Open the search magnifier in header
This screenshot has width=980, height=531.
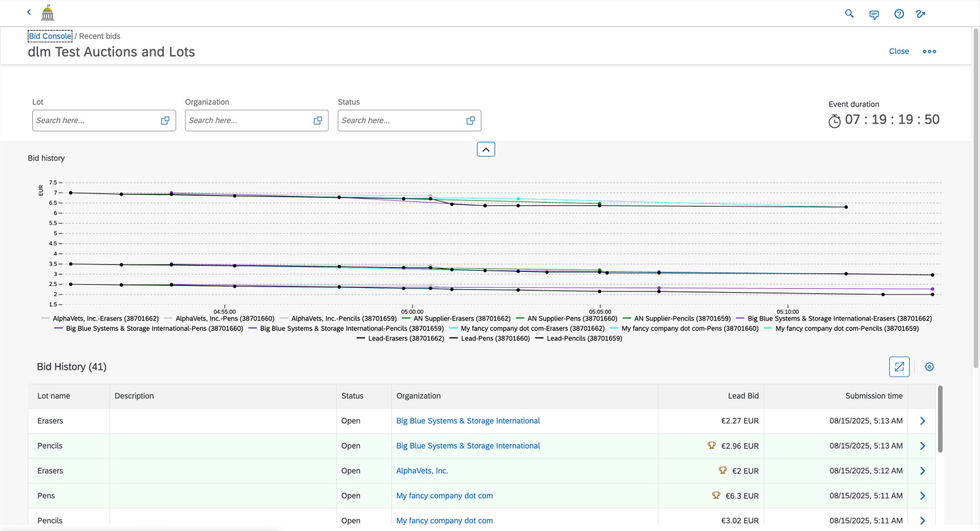pos(849,14)
